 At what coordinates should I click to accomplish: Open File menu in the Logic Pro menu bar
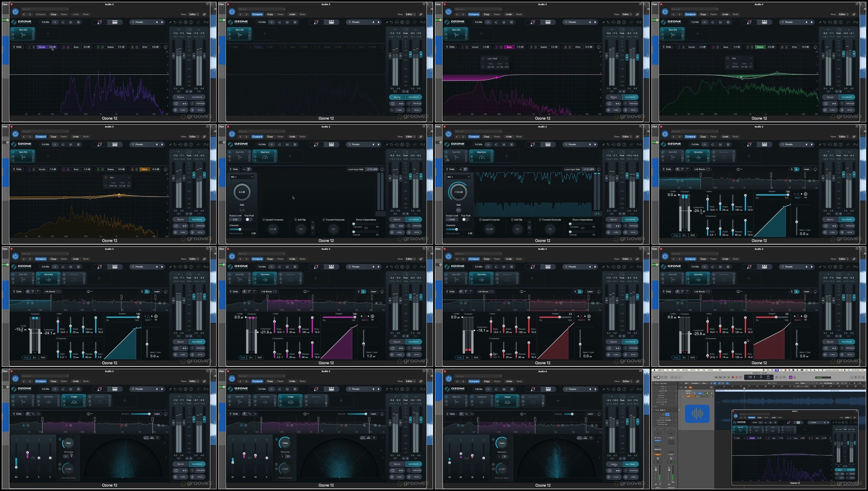[668, 370]
